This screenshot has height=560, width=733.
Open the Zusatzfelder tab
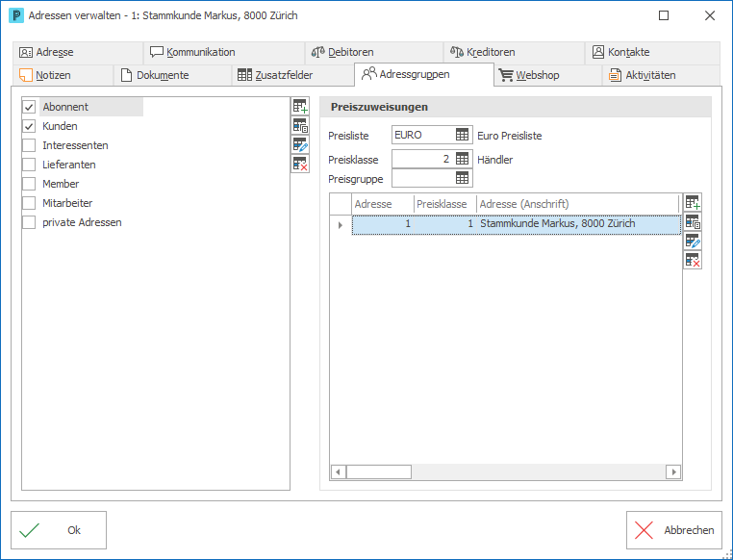pos(293,75)
